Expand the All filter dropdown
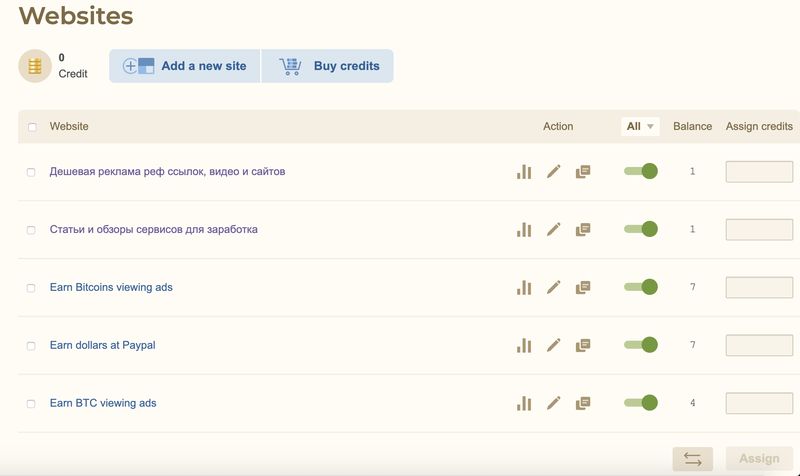Image resolution: width=800 pixels, height=476 pixels. coord(640,127)
